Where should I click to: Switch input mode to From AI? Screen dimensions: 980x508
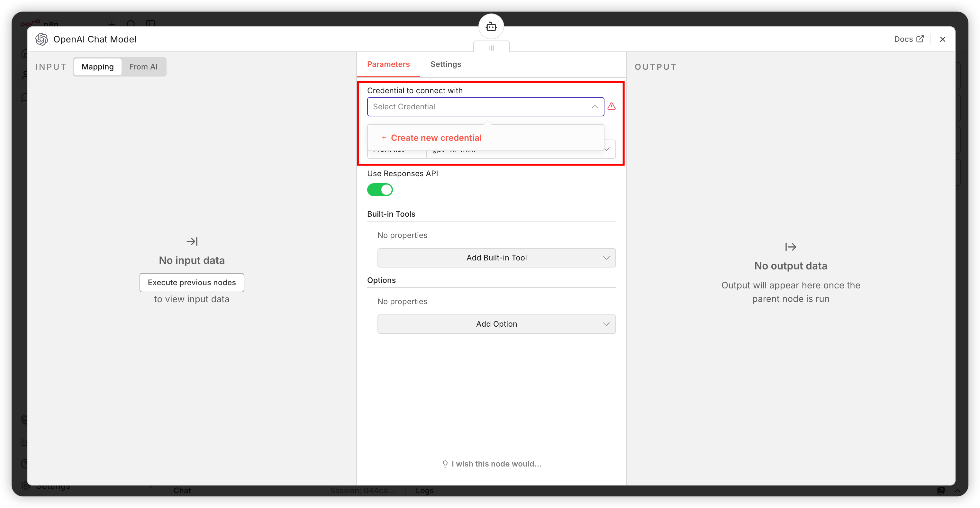[143, 67]
